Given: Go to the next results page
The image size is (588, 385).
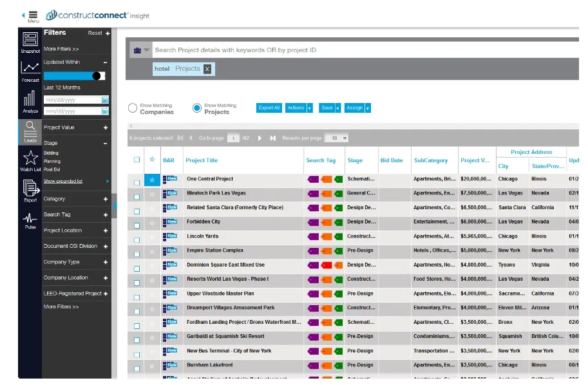Looking at the screenshot, I should point(260,138).
